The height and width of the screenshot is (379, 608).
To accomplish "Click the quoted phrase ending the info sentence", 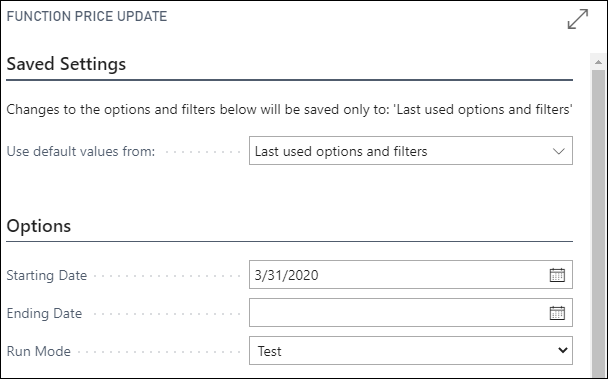I will [x=483, y=109].
